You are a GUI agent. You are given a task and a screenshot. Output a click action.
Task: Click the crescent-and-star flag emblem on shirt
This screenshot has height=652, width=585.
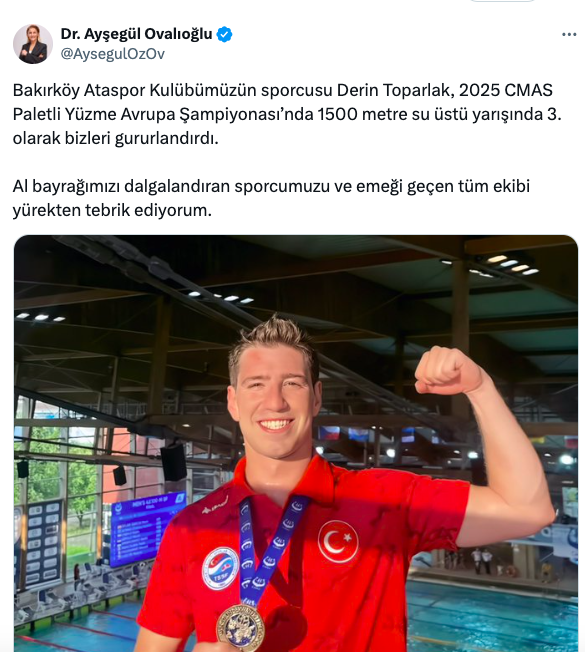point(338,541)
